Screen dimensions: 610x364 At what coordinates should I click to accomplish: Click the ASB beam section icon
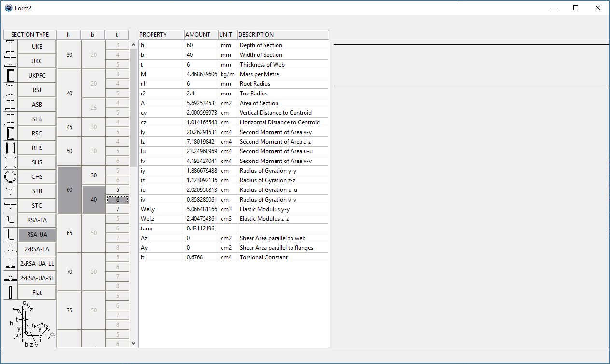point(11,105)
